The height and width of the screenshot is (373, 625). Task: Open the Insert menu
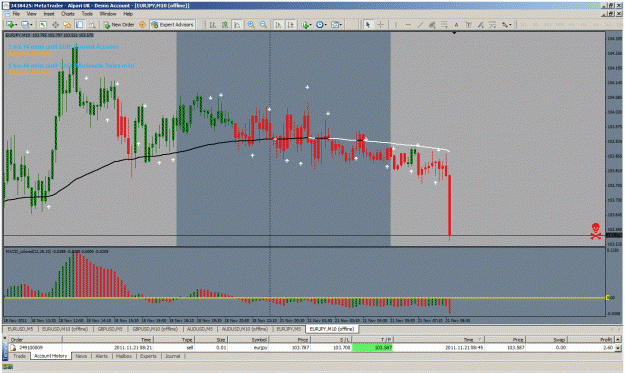pos(49,14)
